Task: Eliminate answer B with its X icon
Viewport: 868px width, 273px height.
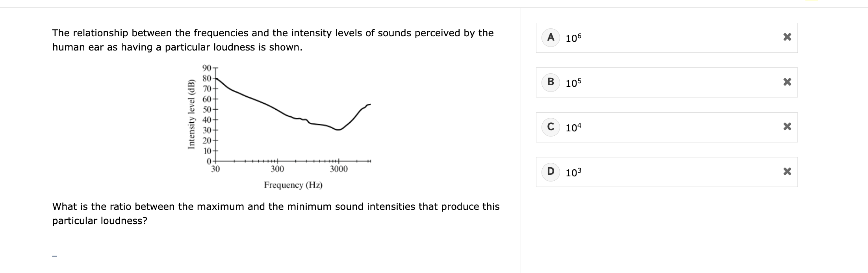Action: tap(787, 82)
